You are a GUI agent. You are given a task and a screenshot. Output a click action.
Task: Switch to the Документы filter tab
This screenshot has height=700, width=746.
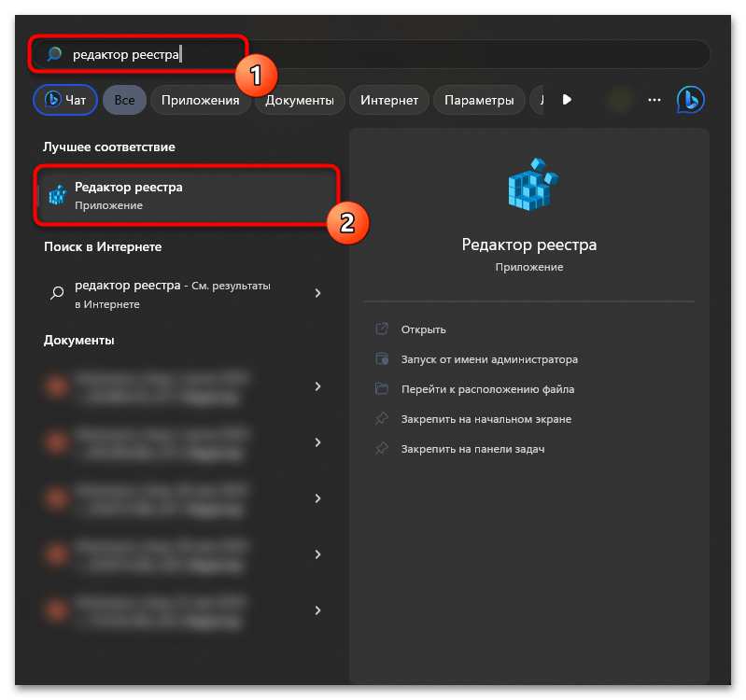pyautogui.click(x=300, y=100)
